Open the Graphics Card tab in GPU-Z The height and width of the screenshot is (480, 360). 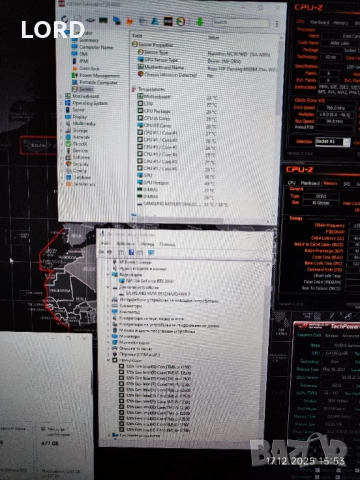coord(309,335)
